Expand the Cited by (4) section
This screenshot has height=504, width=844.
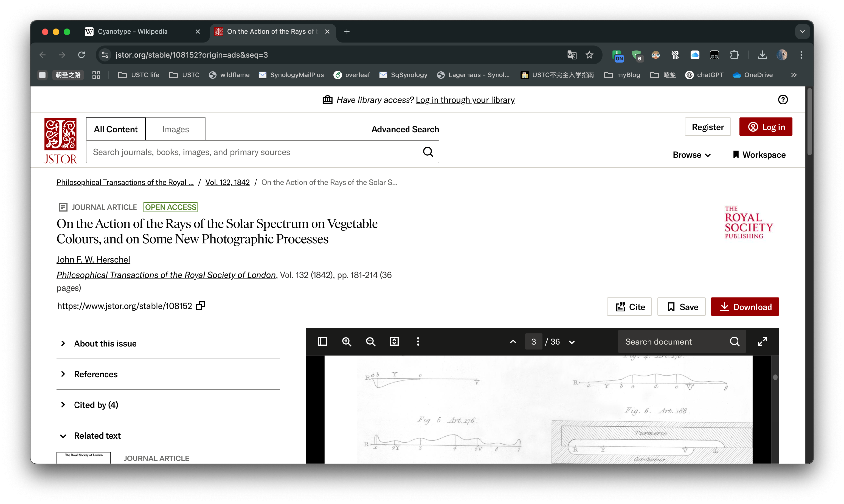pos(168,405)
